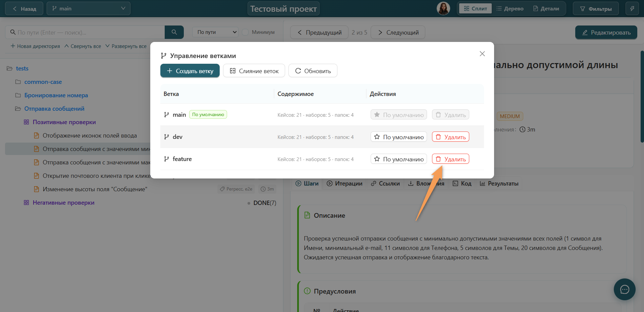Click the lightning bolt icon in header
644x312 pixels.
(x=632, y=9)
